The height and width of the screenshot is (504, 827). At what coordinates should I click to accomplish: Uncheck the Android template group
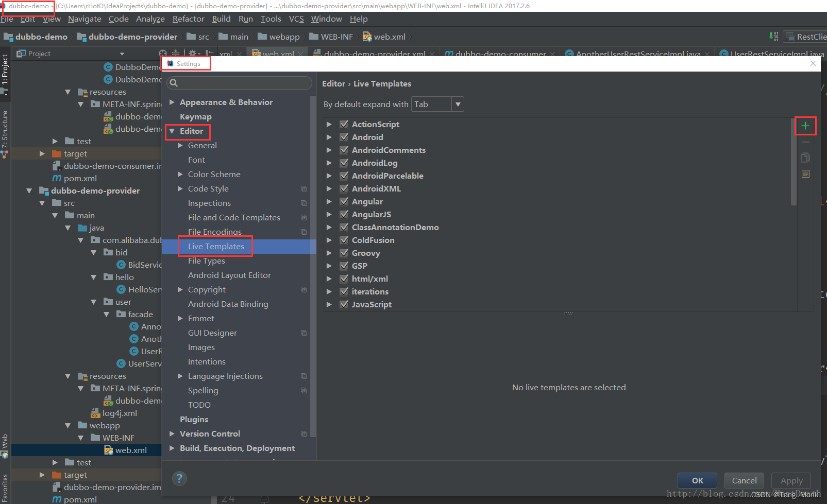point(344,137)
